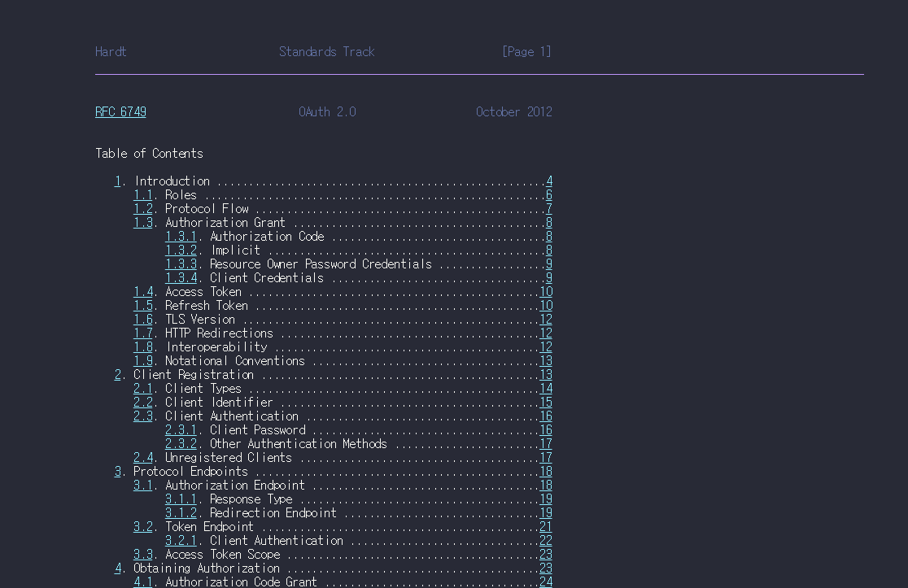
Task: Follow the 1.3.1 Authorization Code link
Action: click(x=181, y=237)
